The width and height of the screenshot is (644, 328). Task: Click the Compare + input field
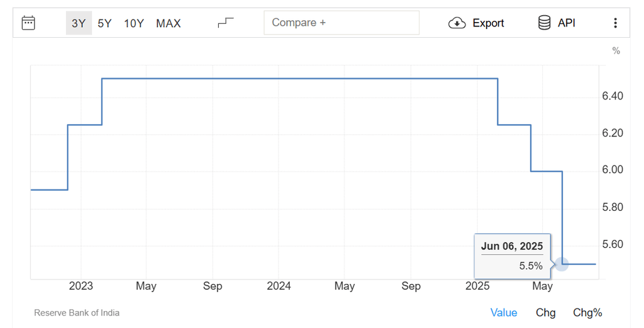click(x=341, y=23)
